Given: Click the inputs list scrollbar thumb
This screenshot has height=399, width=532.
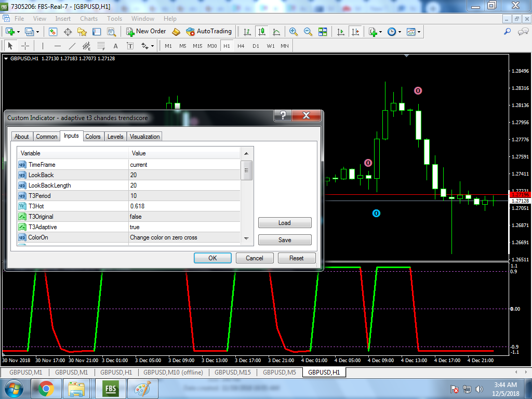Looking at the screenshot, I should (246, 170).
